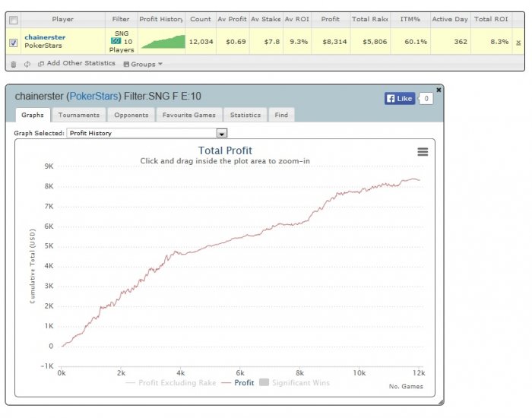Sort by the Av Stake column header

pyautogui.click(x=266, y=19)
